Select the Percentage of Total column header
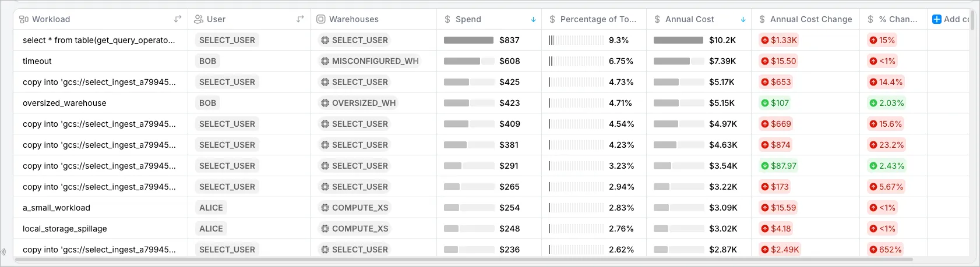The height and width of the screenshot is (267, 980). 598,19
